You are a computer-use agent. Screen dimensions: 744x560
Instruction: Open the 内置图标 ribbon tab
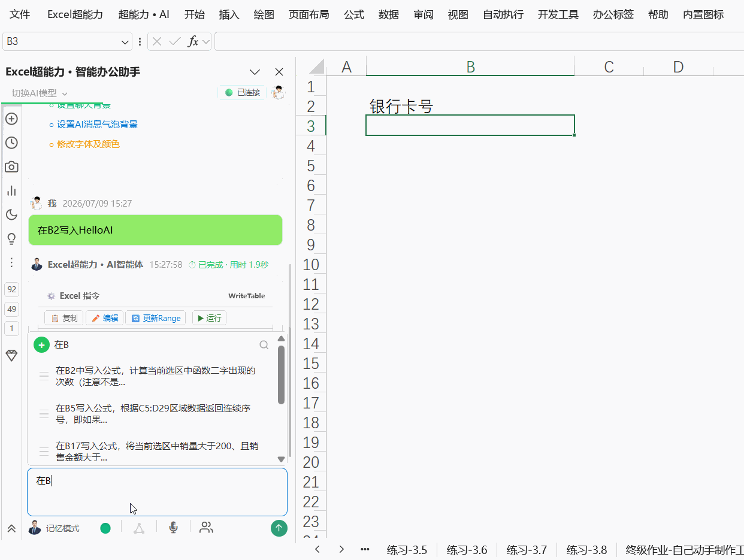click(x=703, y=14)
